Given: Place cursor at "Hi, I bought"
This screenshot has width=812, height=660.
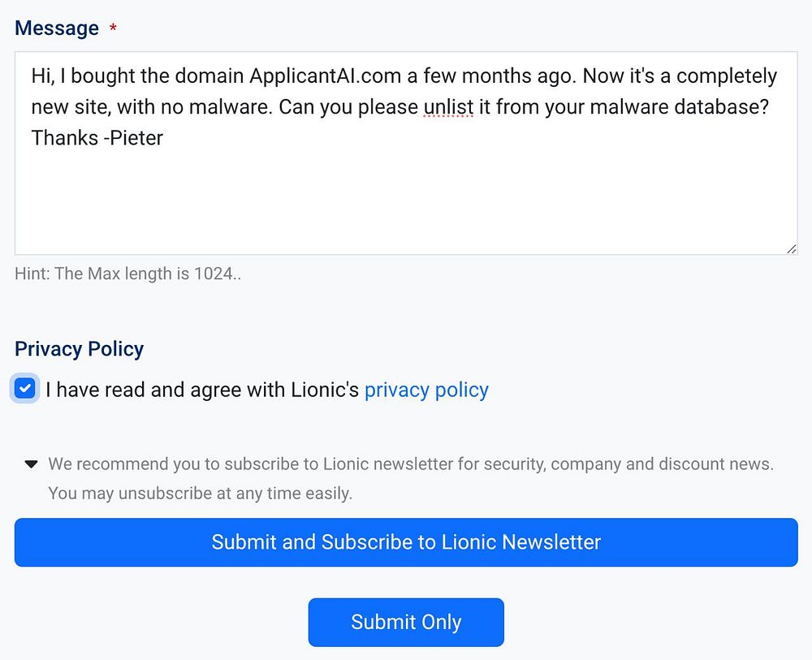Looking at the screenshot, I should tap(81, 76).
